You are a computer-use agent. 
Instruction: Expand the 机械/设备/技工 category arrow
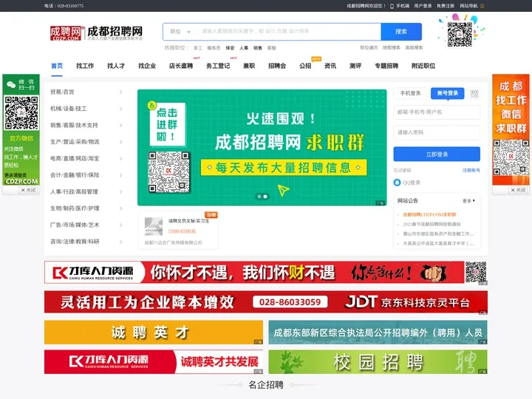120,109
